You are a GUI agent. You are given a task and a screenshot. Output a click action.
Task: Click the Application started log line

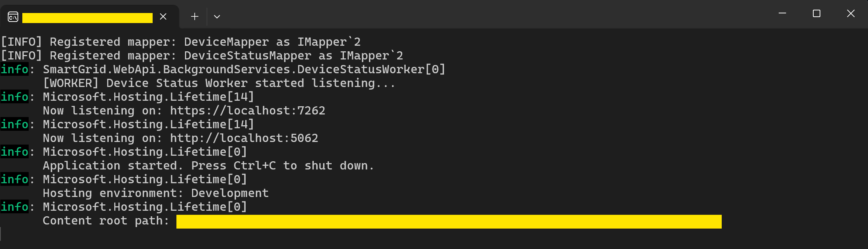(208, 165)
